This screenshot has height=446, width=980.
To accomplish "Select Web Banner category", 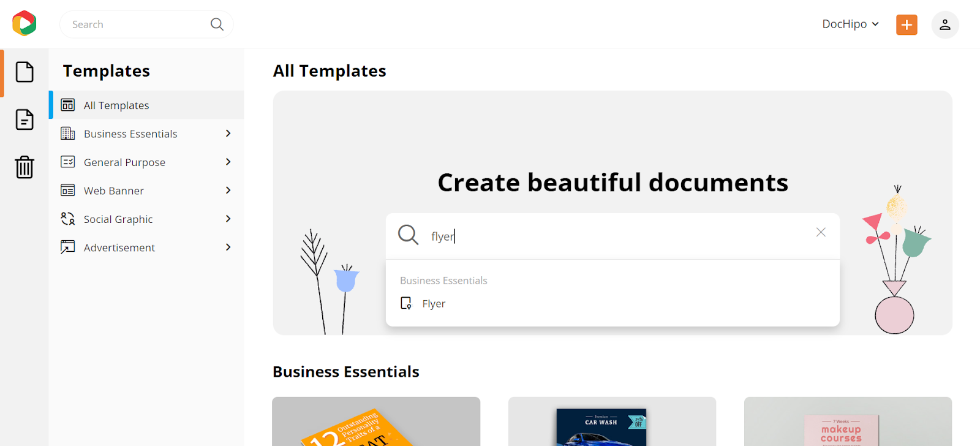I will (146, 191).
